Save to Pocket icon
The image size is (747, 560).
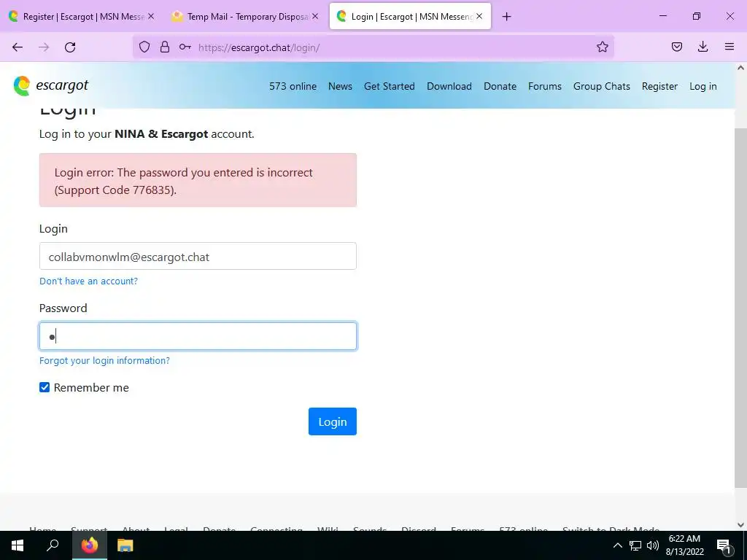(676, 47)
